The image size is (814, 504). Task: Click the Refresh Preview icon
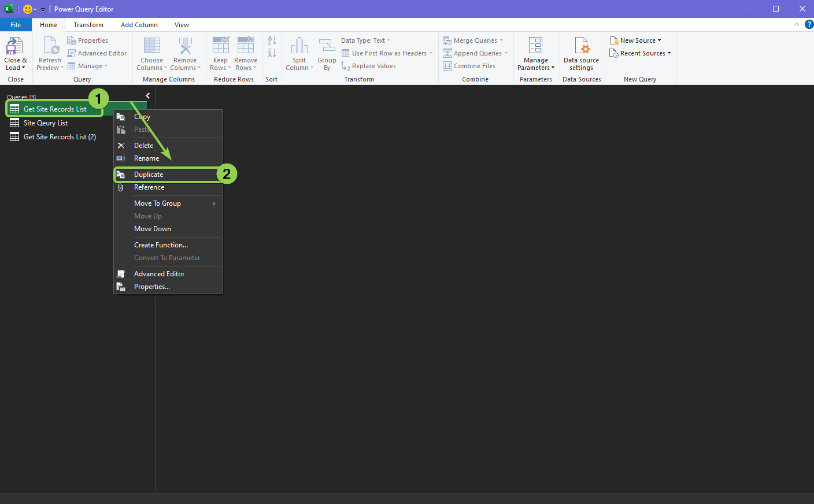[51, 46]
